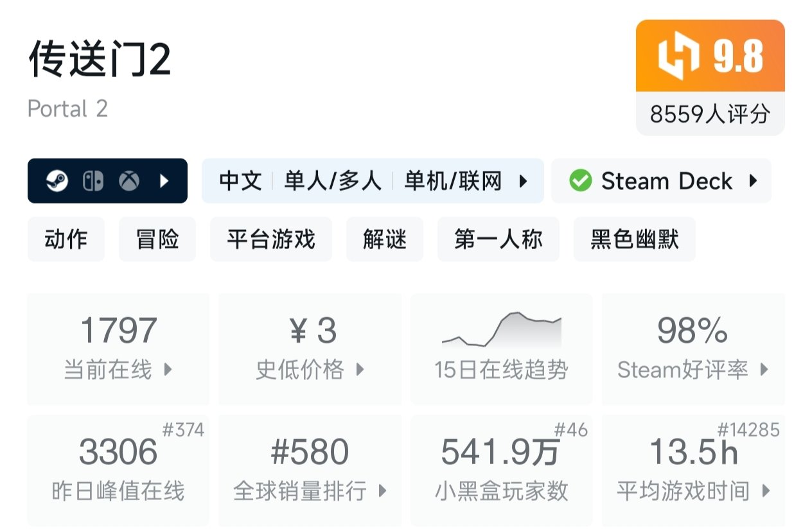Expand the language and mode details arrow
The height and width of the screenshot is (529, 812).
pos(523,182)
